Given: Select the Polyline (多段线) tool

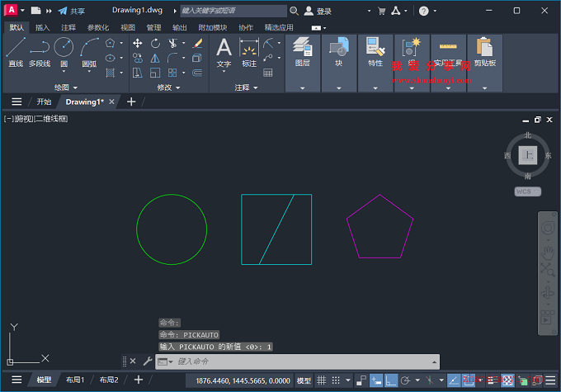Looking at the screenshot, I should pos(40,52).
